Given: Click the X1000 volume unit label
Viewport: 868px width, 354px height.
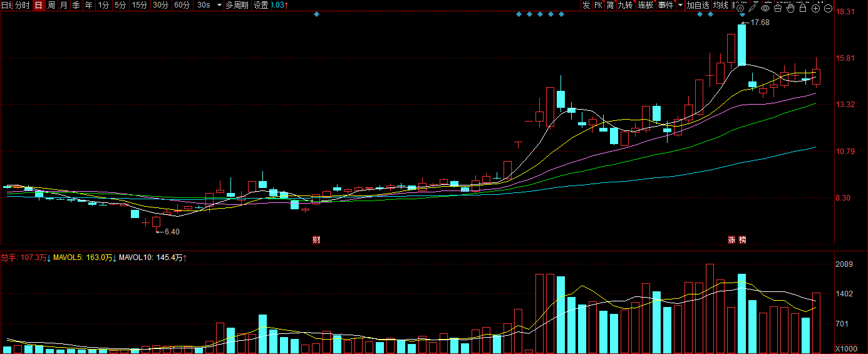Looking at the screenshot, I should point(846,348).
